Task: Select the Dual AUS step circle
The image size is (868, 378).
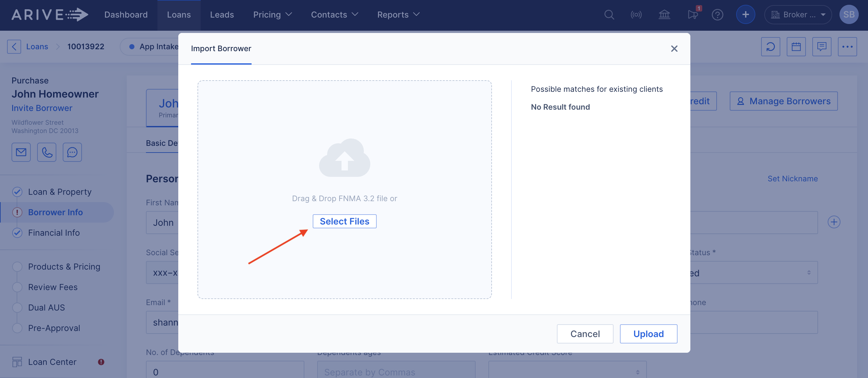Action: (x=17, y=308)
